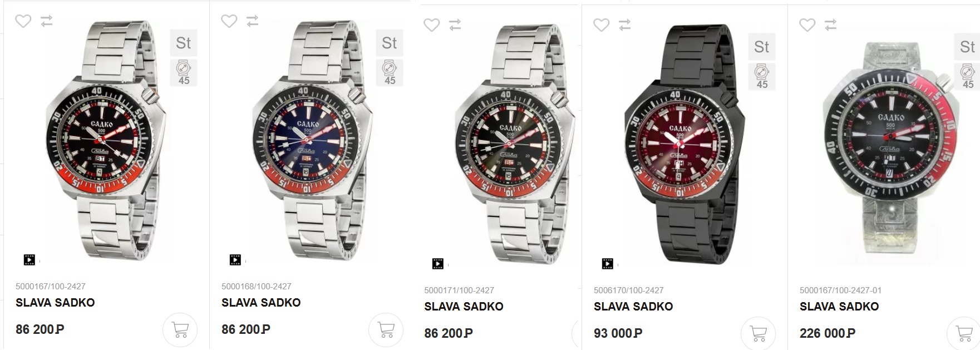Toggle favorite heart on watch 5000168/100-2427
The image size is (980, 350).
coord(229,21)
